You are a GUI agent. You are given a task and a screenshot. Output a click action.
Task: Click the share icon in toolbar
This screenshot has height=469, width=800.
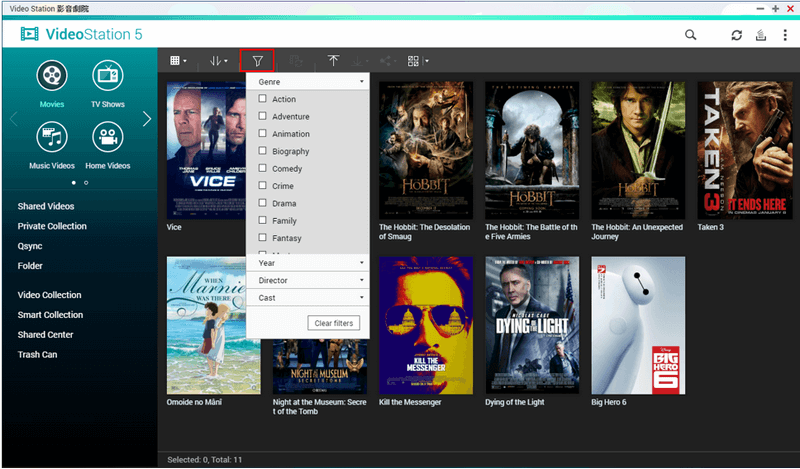coord(387,61)
